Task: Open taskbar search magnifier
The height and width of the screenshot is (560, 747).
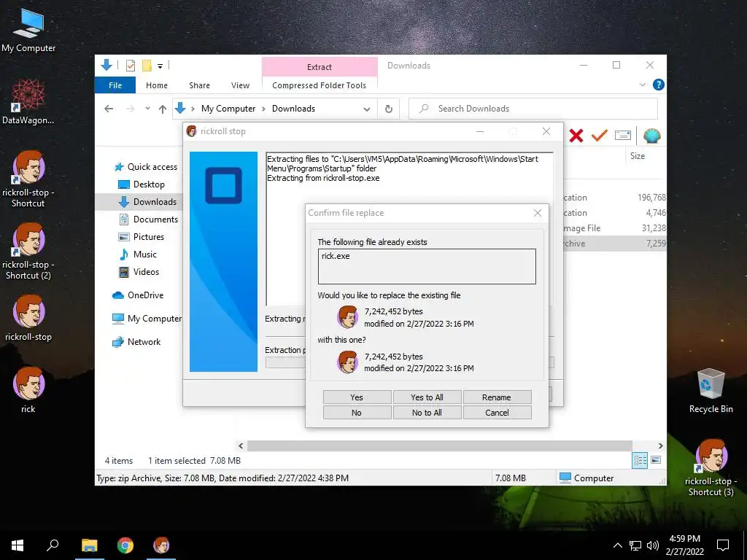Action: pos(53,545)
